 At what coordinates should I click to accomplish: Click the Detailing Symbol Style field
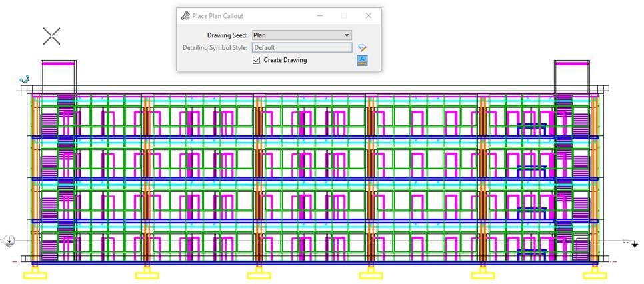tap(302, 48)
